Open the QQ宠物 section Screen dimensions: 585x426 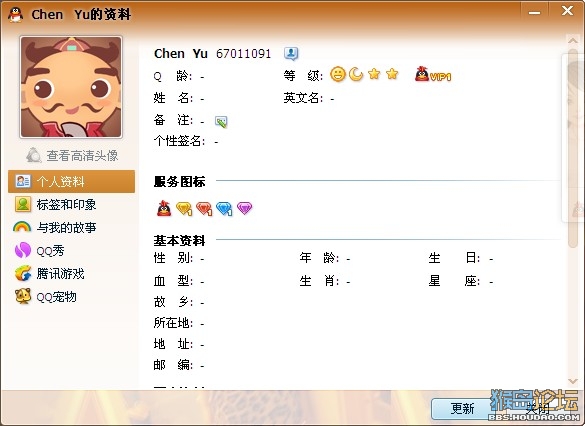tap(46, 297)
